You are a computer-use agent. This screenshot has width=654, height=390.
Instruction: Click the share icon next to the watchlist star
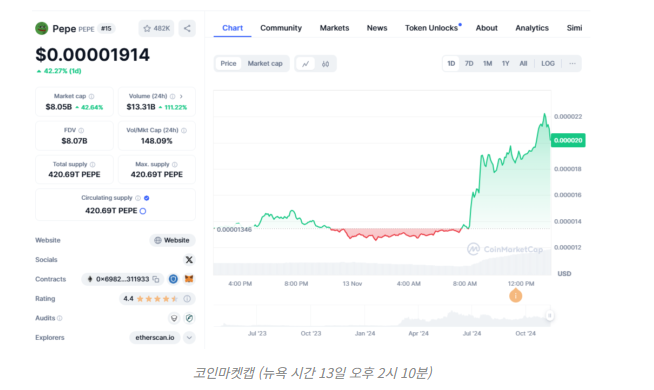click(187, 28)
